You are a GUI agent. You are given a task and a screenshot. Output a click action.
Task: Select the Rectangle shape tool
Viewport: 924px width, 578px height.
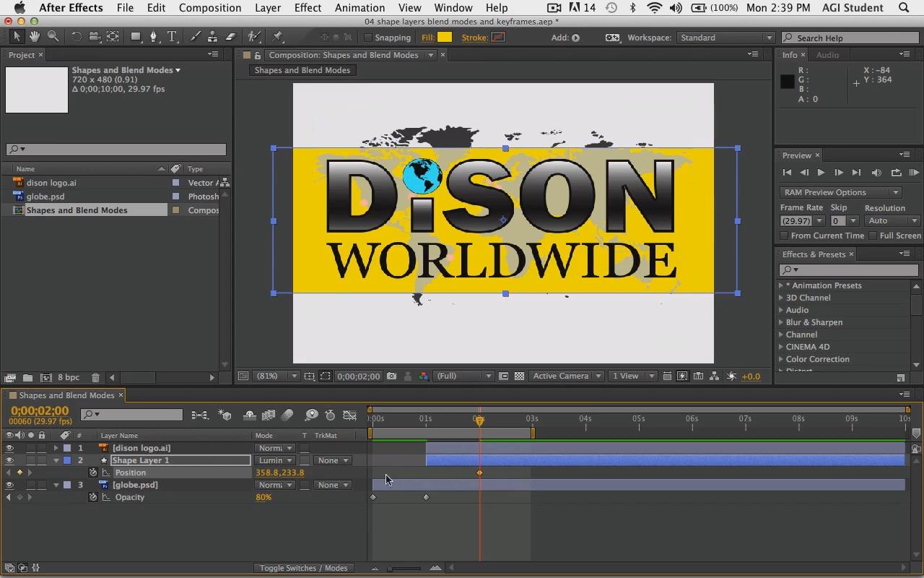point(136,37)
